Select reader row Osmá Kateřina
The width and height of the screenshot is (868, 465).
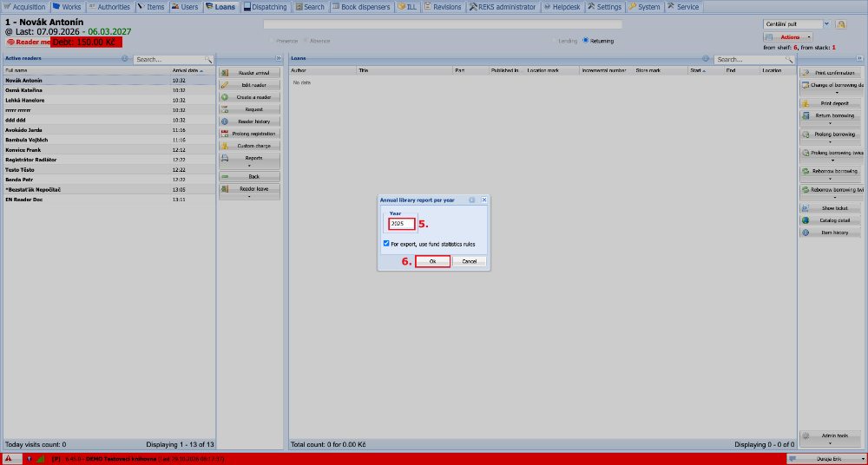[x=108, y=90]
